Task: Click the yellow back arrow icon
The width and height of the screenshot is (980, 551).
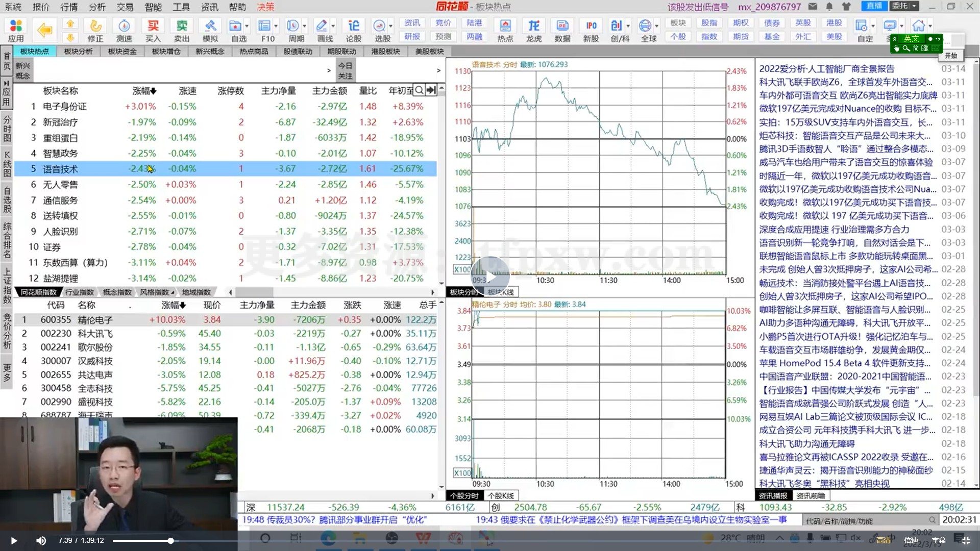Action: 44,30
